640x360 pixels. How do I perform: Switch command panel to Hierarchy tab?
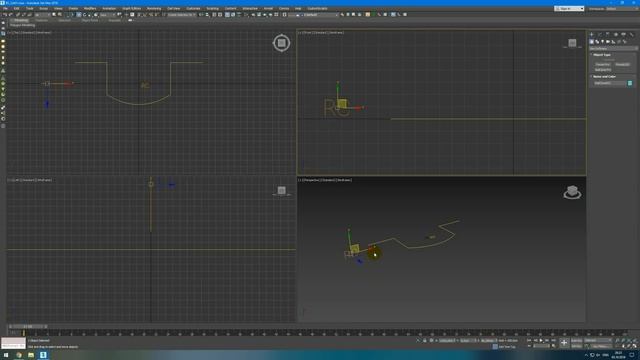[x=607, y=34]
